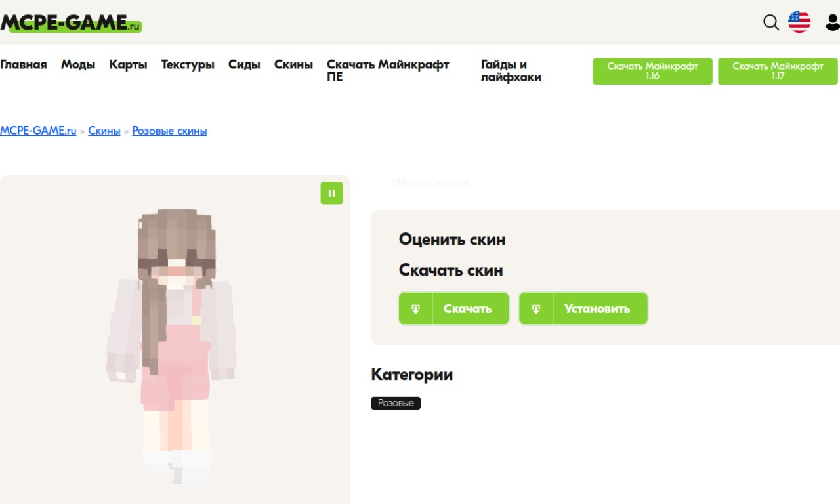Viewport: 840px width, 504px height.
Task: Open the Текстуры menu item
Action: 188,64
